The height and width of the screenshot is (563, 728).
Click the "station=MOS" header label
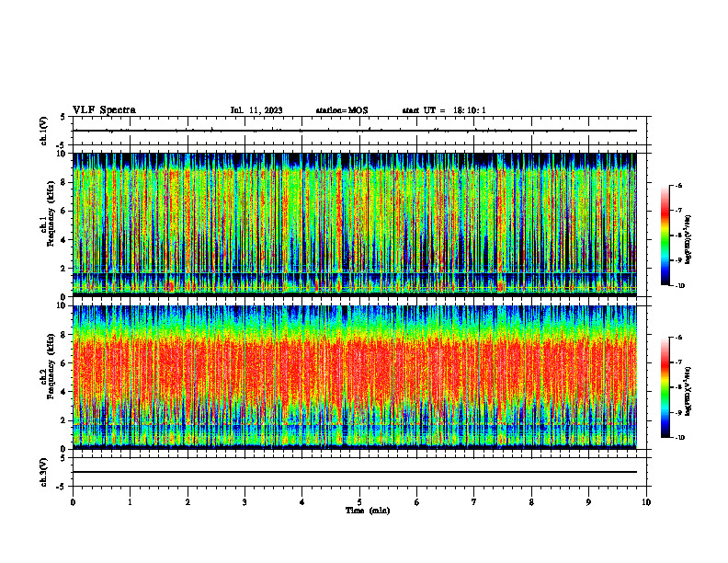[x=342, y=110]
